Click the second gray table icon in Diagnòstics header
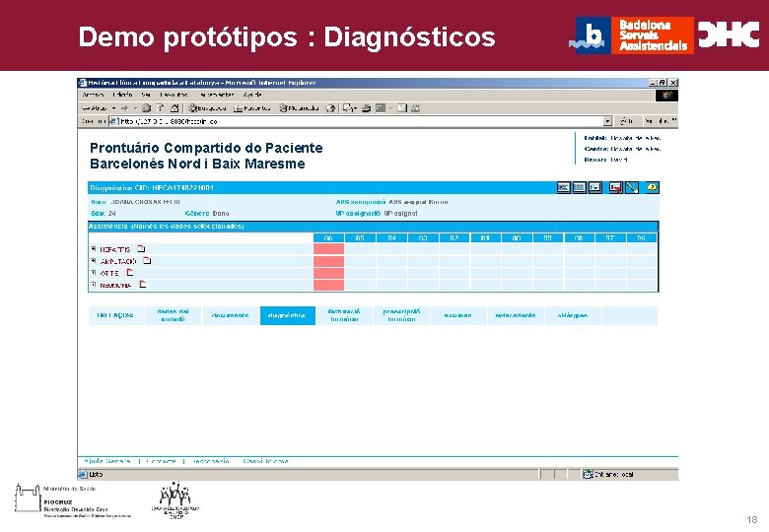Viewport: 769px width, 532px height. [x=579, y=187]
